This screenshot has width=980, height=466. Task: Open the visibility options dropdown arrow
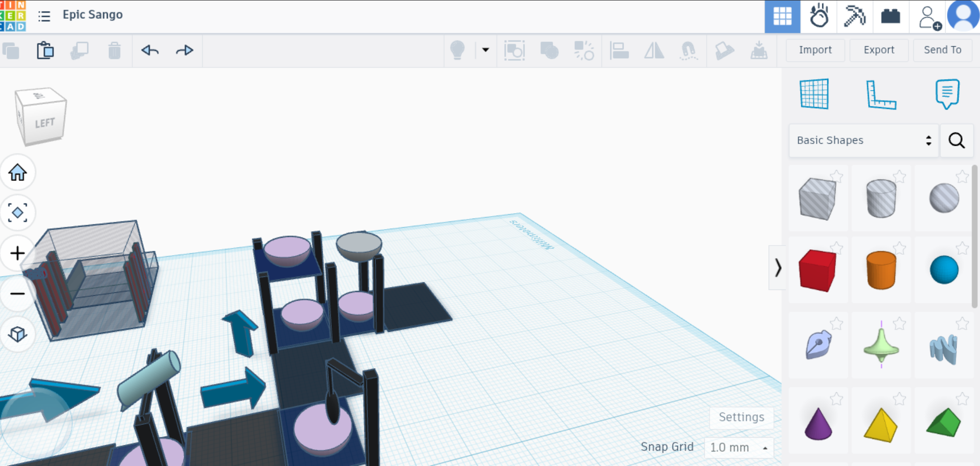485,50
